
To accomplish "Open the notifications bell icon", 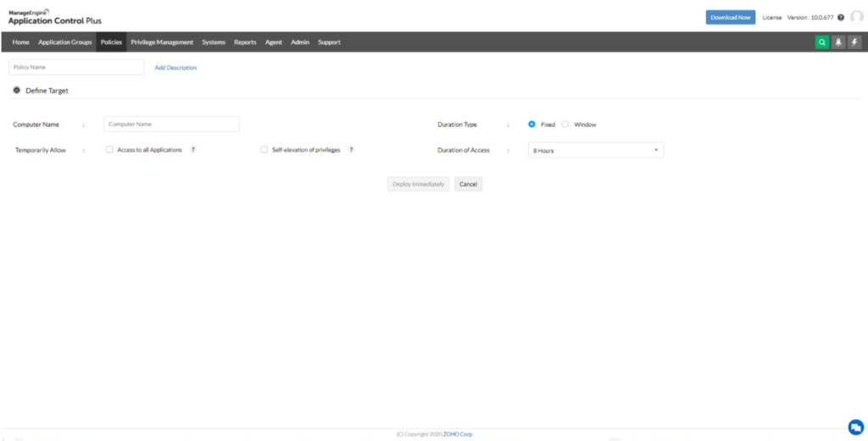I will tap(838, 42).
